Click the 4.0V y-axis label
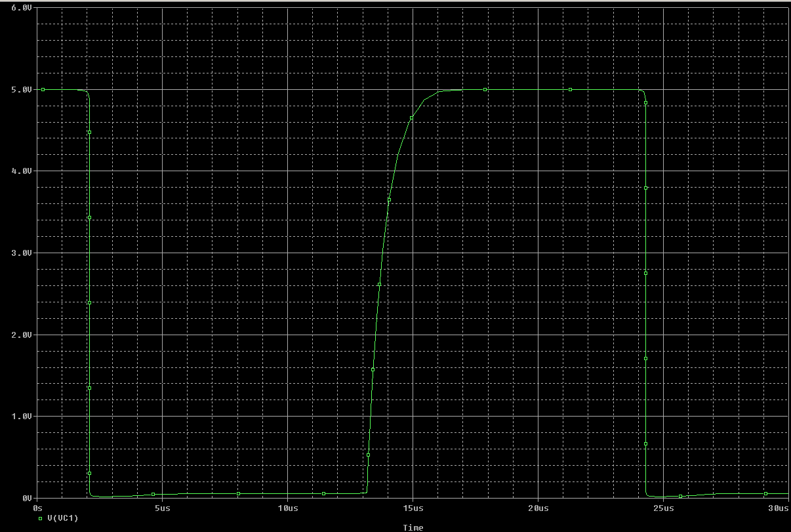This screenshot has width=791, height=532. [x=21, y=171]
